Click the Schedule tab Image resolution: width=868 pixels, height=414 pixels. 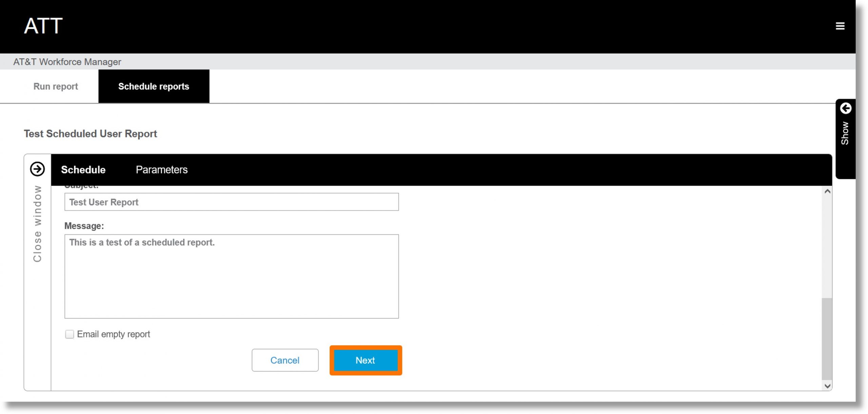click(x=83, y=169)
